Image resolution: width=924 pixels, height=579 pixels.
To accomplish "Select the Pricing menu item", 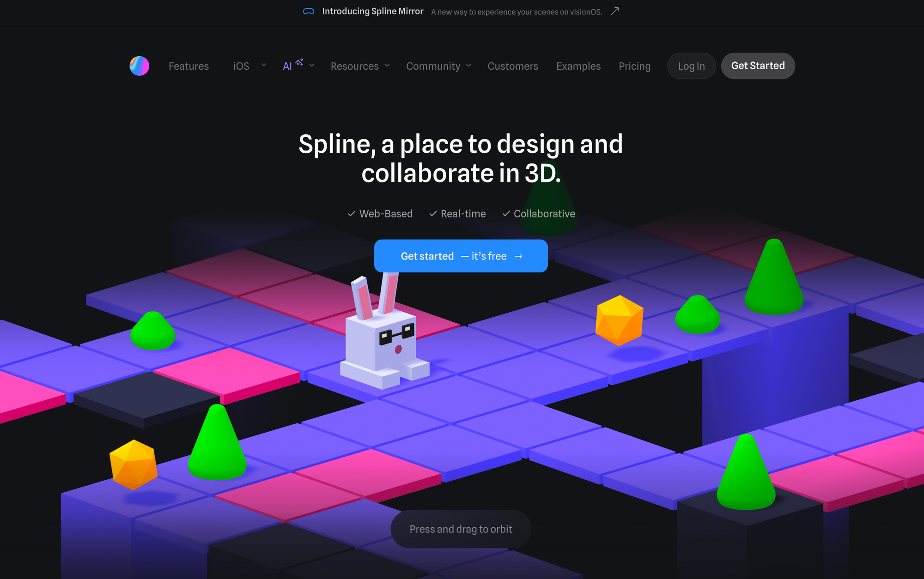I will (x=634, y=66).
